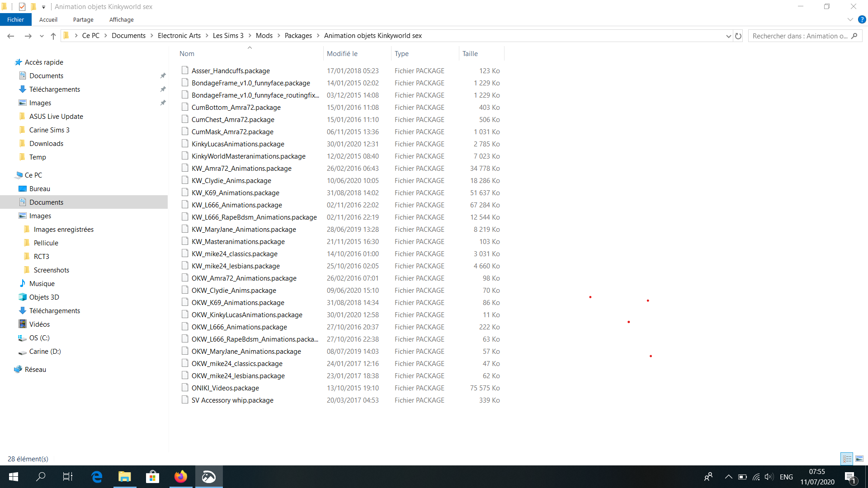This screenshot has height=488, width=868.
Task: Open taskbar search
Action: 41,477
